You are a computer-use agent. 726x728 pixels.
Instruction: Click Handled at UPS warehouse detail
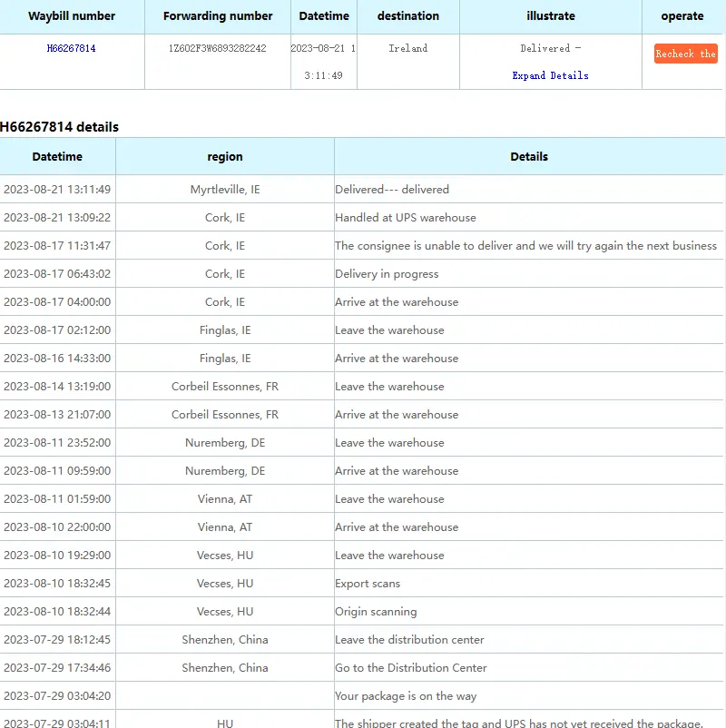(x=406, y=218)
